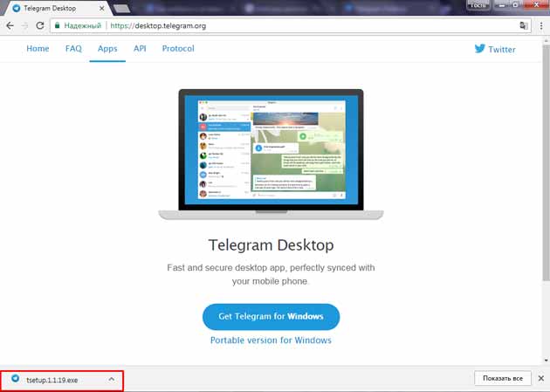Viewport: 550px width, 392px height.
Task: Select the Telegram Desktop browser tab
Action: 57,7
